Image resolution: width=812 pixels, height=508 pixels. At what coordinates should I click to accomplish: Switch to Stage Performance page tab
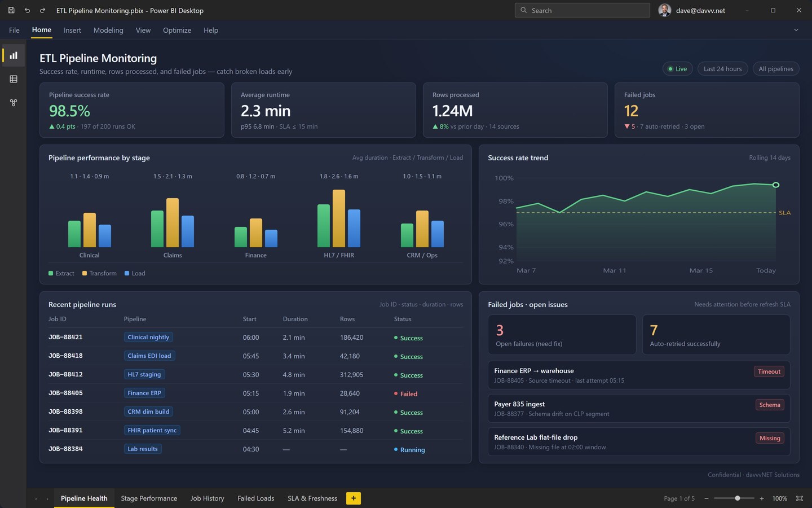tap(149, 498)
